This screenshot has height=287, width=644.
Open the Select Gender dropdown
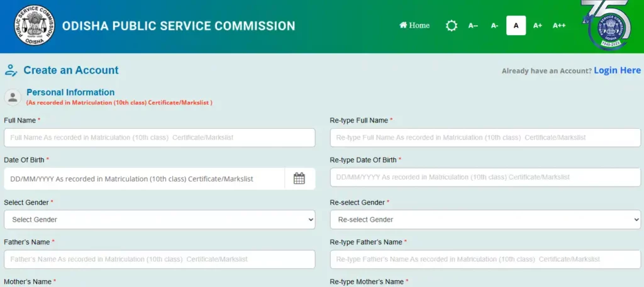160,219
